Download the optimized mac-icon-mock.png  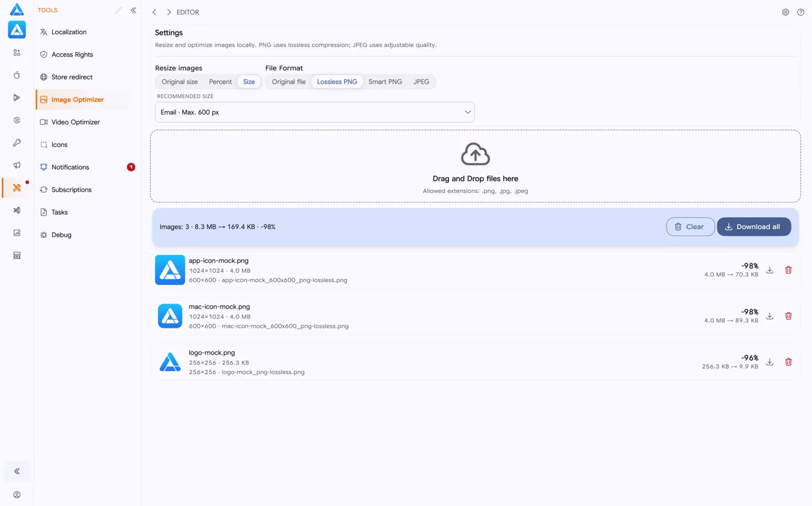point(770,316)
